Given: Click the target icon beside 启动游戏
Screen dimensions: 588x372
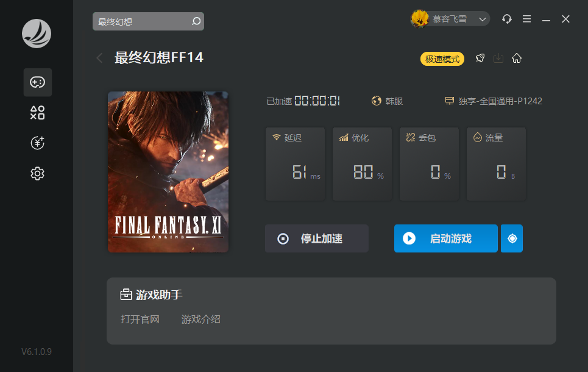Looking at the screenshot, I should [x=512, y=238].
